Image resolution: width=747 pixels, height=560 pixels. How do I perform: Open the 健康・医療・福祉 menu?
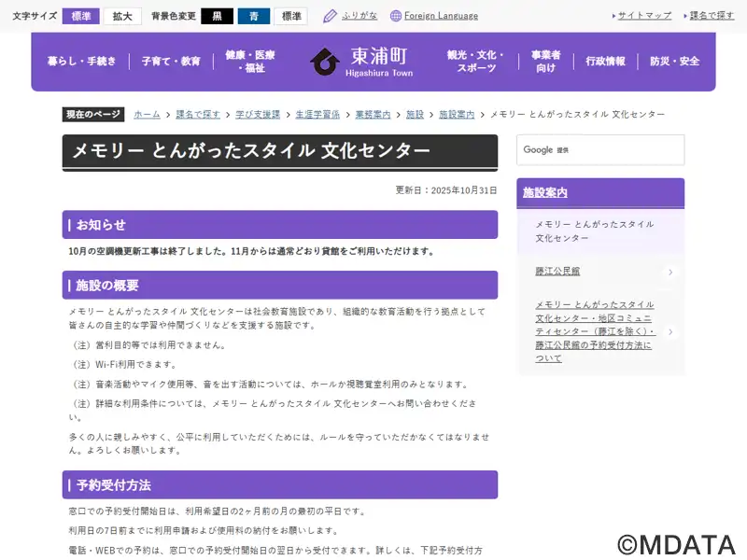[250, 62]
